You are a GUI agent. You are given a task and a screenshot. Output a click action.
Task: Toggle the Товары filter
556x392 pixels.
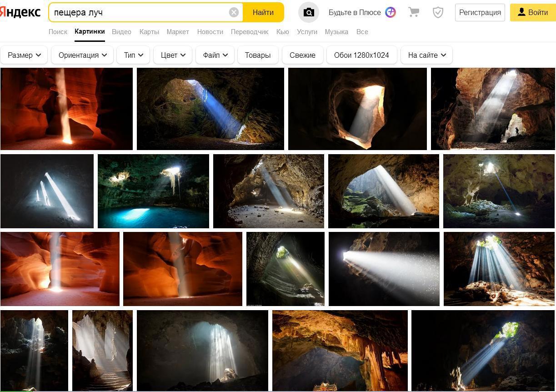(258, 55)
